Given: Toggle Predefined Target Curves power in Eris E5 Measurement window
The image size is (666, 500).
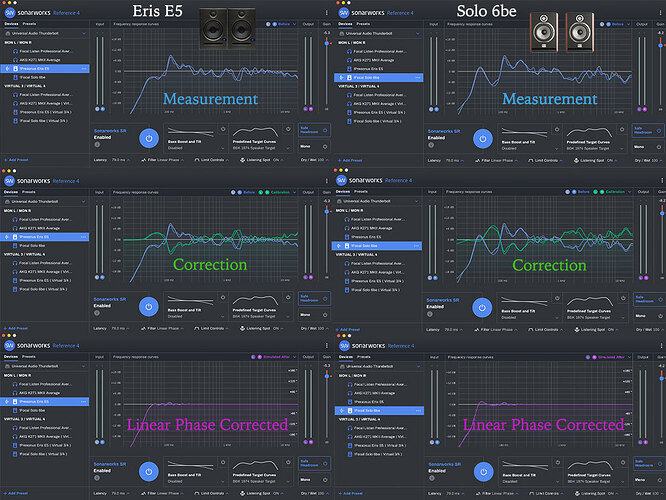Looking at the screenshot, I should 288,129.
